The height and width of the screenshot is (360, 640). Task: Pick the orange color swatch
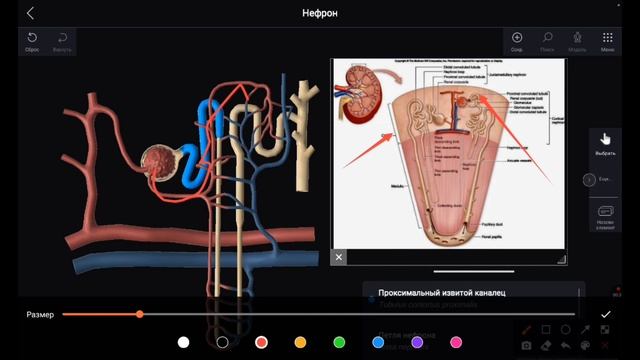click(300, 342)
